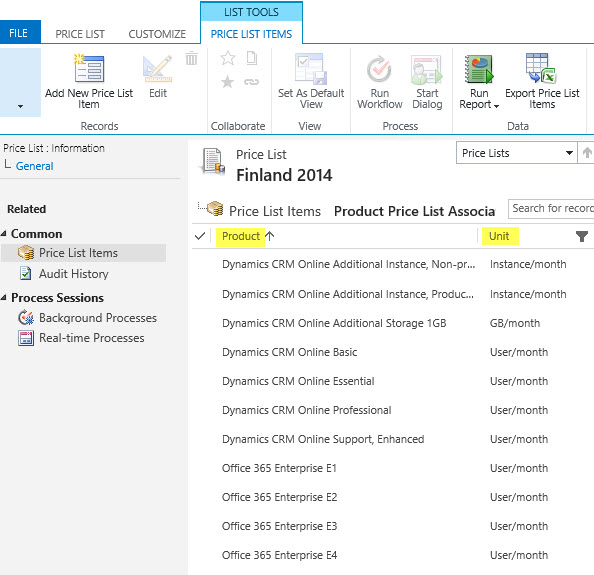The width and height of the screenshot is (594, 575).
Task: Select the PRICE LIST ITEMS tab
Action: [x=251, y=34]
